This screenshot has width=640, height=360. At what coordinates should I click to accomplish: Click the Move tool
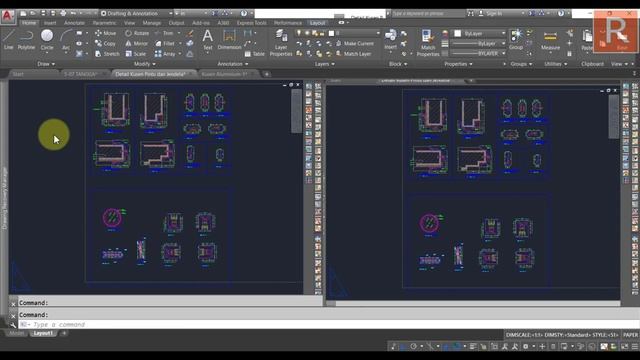point(105,33)
